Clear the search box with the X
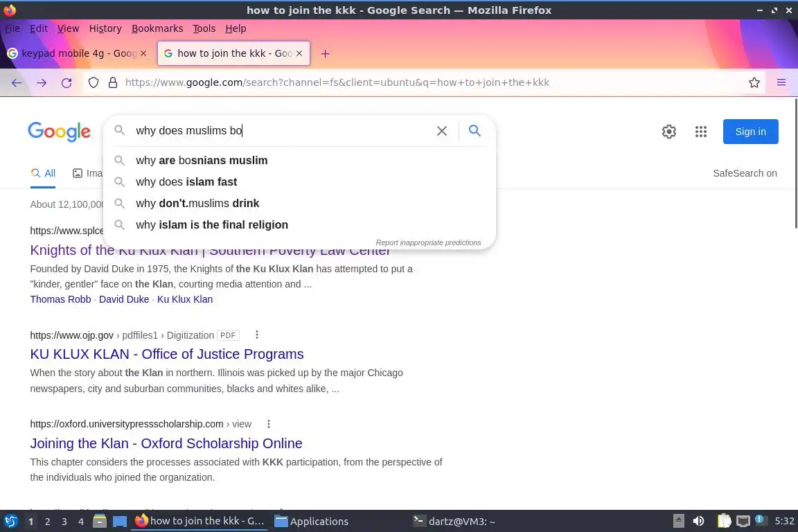798x532 pixels. 442,131
